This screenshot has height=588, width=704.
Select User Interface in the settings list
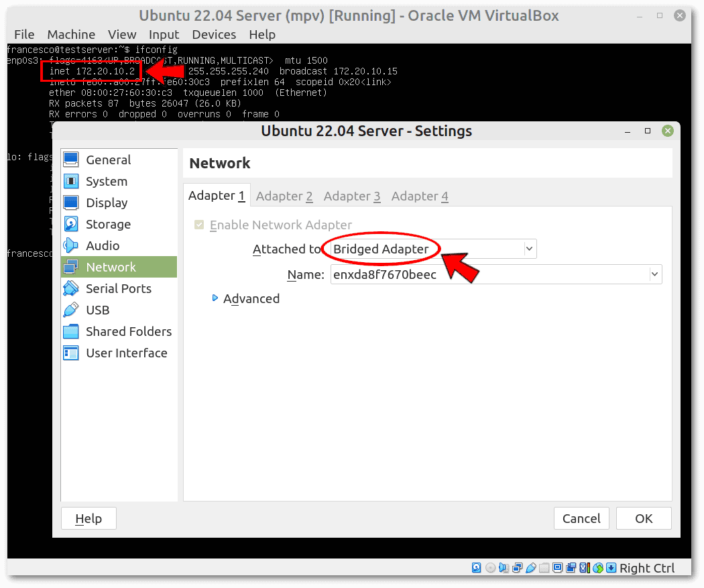click(119, 353)
